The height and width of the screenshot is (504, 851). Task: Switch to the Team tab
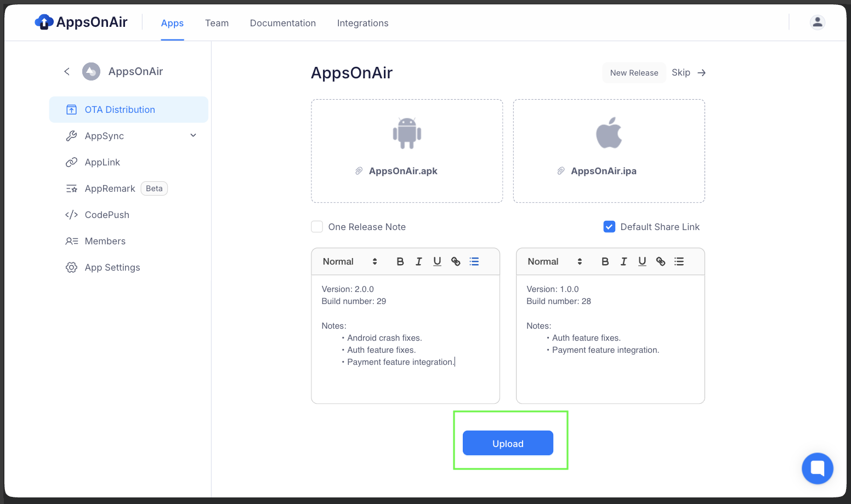tap(217, 23)
